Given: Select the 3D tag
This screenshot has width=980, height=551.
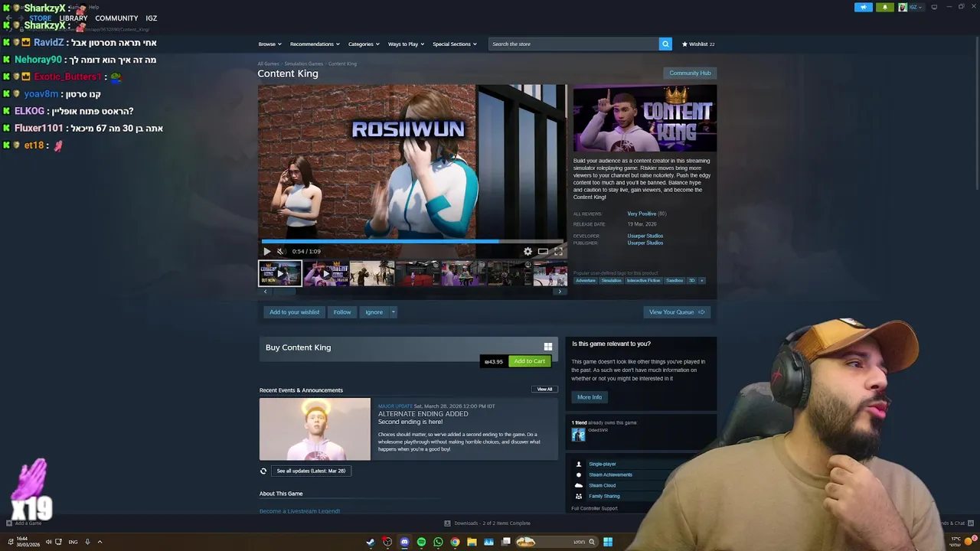Looking at the screenshot, I should 691,281.
